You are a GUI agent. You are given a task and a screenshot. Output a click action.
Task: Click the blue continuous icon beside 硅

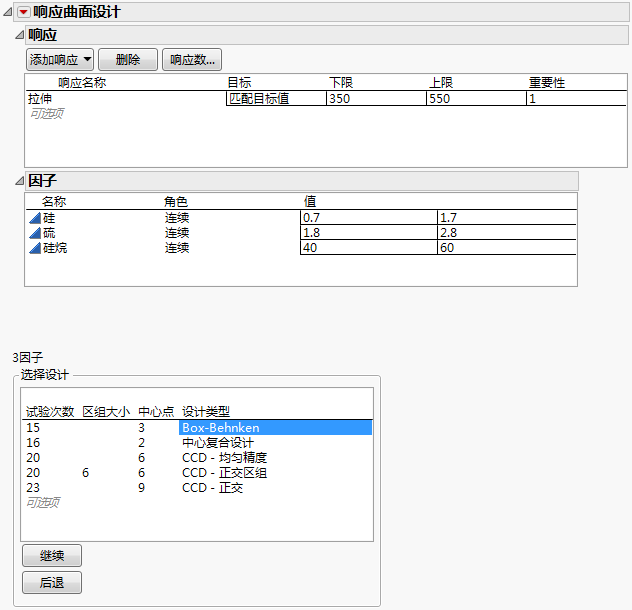click(34, 217)
